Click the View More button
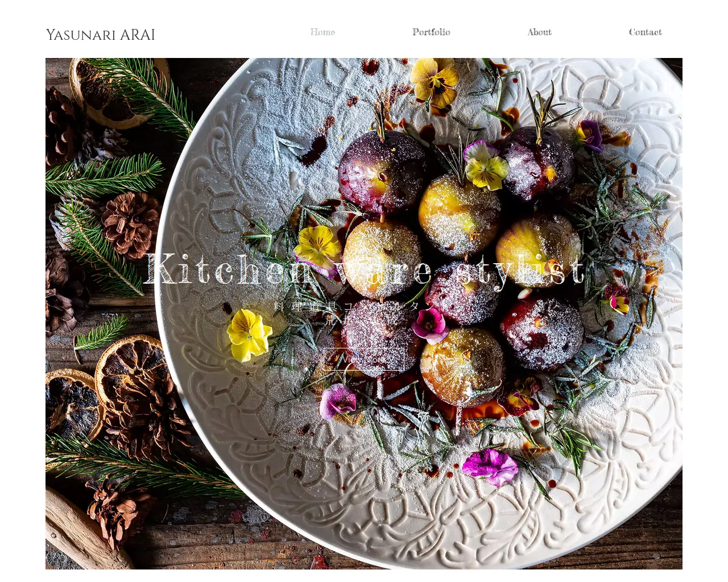The image size is (728, 582). pyautogui.click(x=364, y=359)
